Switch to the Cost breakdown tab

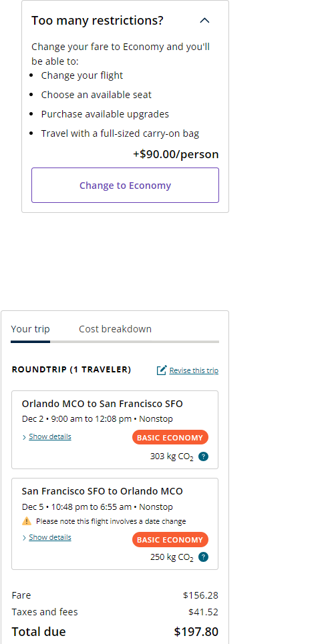(115, 329)
